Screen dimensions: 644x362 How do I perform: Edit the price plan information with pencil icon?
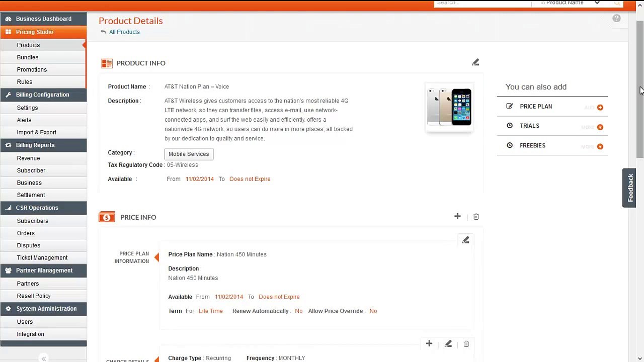pyautogui.click(x=465, y=240)
